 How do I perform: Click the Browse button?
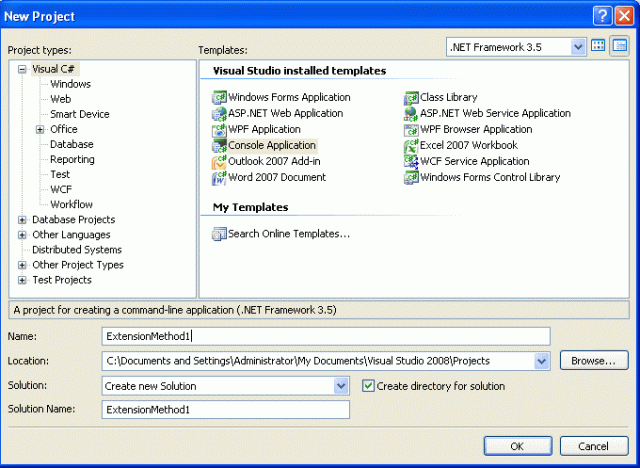[594, 361]
